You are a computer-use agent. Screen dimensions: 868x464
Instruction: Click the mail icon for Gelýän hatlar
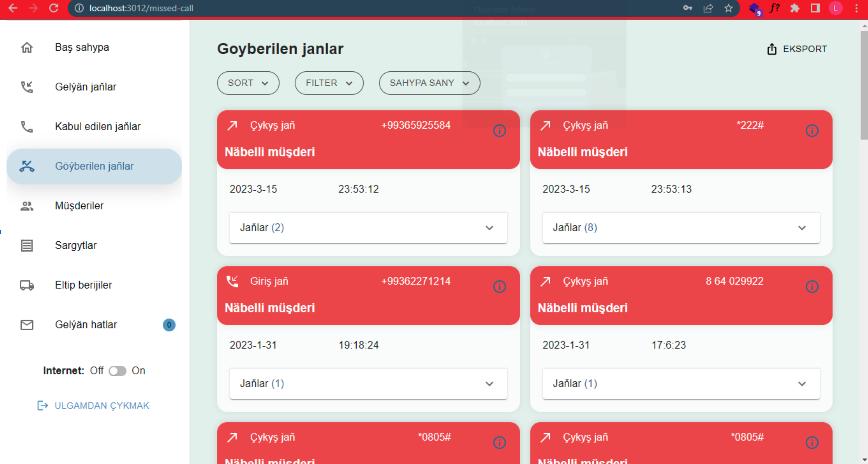tap(27, 325)
